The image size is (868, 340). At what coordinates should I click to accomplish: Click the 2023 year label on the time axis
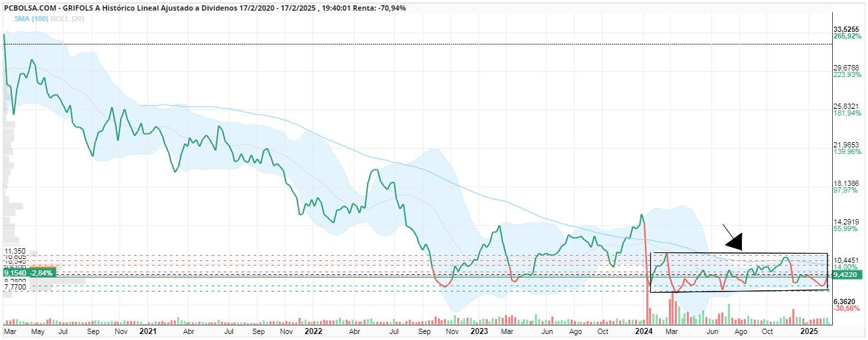(x=478, y=330)
